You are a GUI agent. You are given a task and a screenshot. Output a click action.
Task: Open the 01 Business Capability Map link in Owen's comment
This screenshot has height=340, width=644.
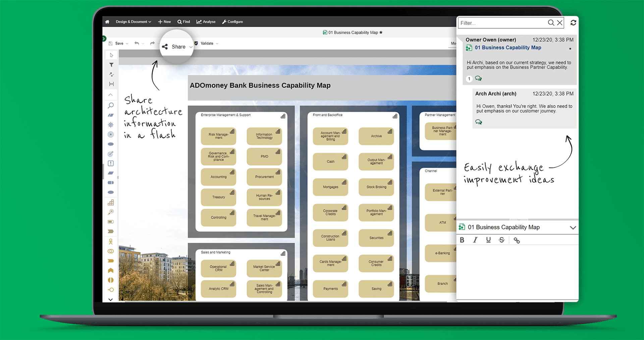[508, 48]
